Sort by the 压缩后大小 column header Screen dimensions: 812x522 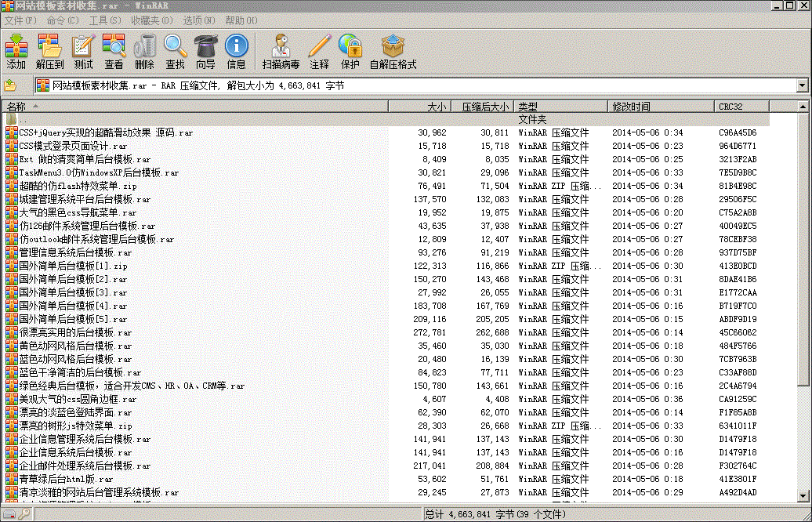click(483, 107)
